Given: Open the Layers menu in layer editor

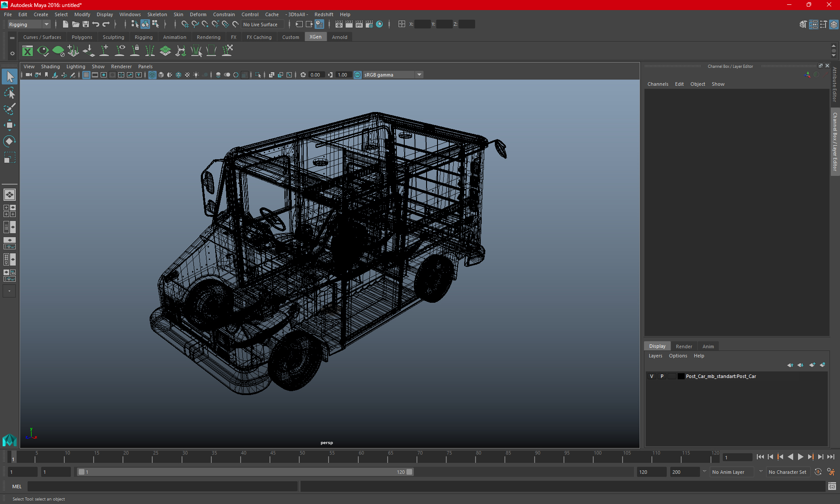Looking at the screenshot, I should 655,356.
